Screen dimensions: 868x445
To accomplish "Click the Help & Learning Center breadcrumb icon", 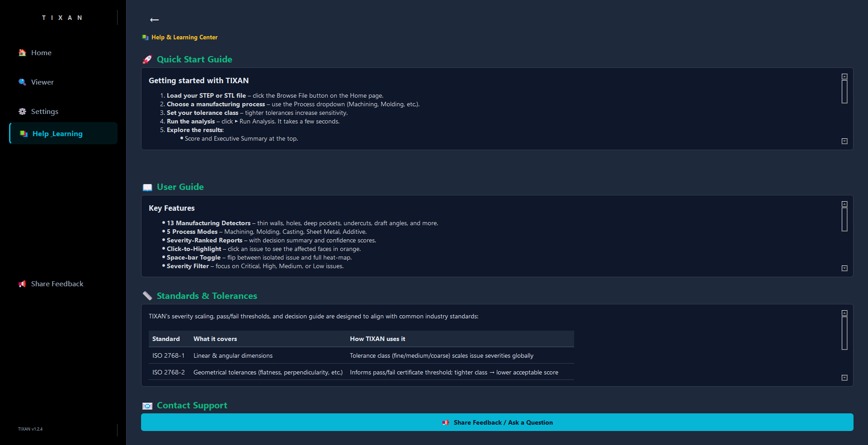I will coord(145,38).
